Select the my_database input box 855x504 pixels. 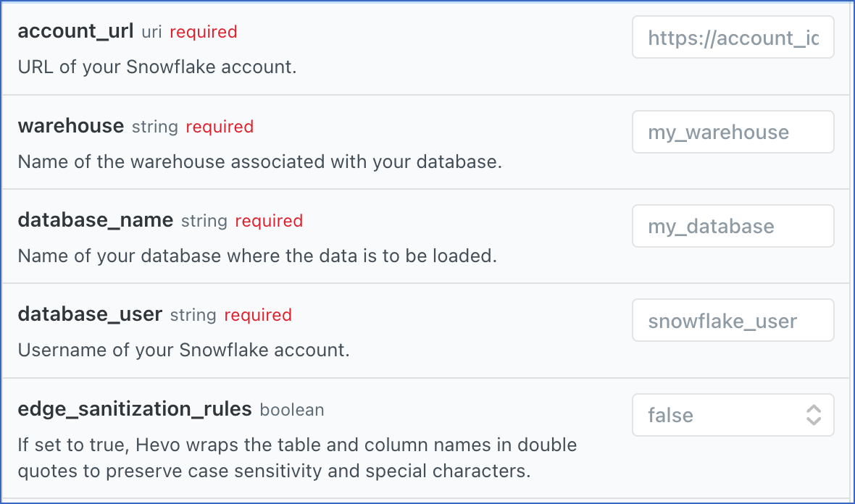(733, 226)
